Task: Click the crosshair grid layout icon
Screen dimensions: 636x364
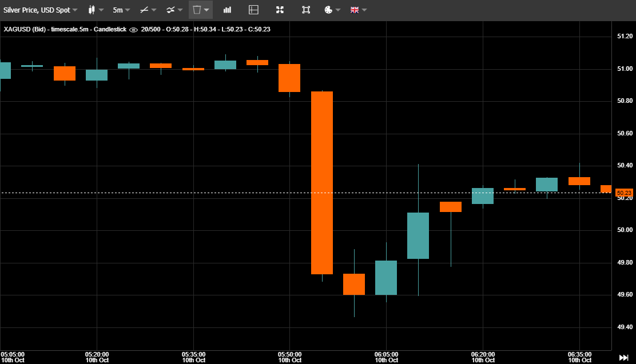Action: coord(253,10)
